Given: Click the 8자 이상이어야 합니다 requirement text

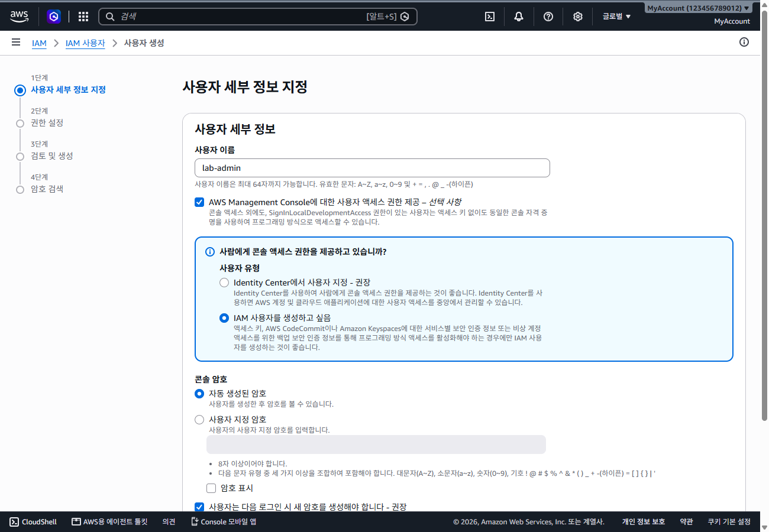Looking at the screenshot, I should pos(253,463).
